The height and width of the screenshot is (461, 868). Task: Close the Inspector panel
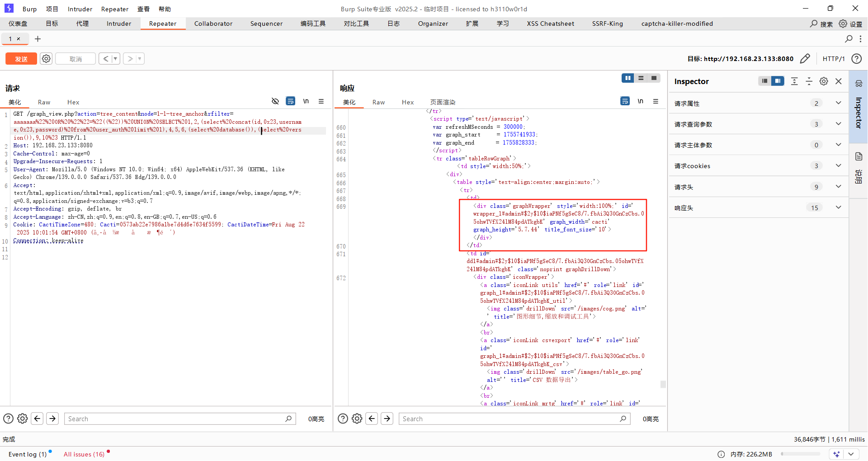tap(839, 81)
